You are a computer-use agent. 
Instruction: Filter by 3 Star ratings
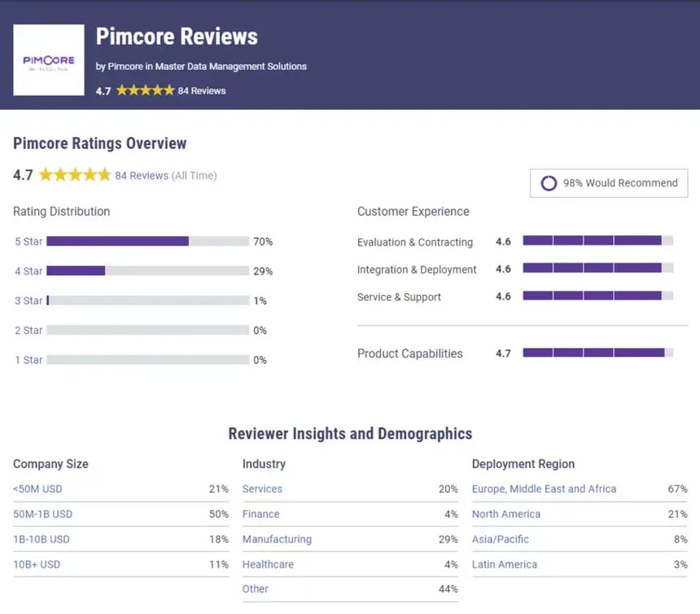click(x=28, y=300)
